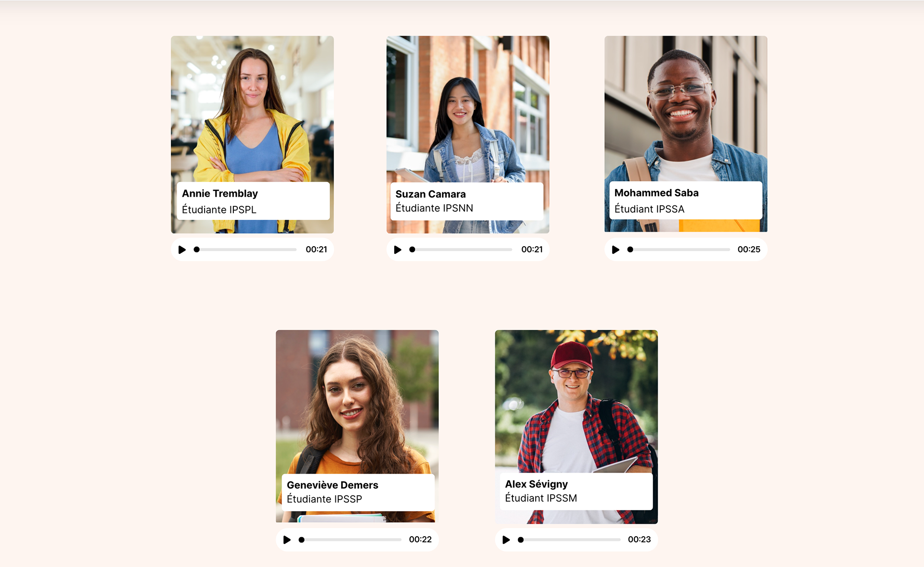This screenshot has height=567, width=924.
Task: Click Mohammed Saba's audio progress track
Action: click(x=679, y=250)
